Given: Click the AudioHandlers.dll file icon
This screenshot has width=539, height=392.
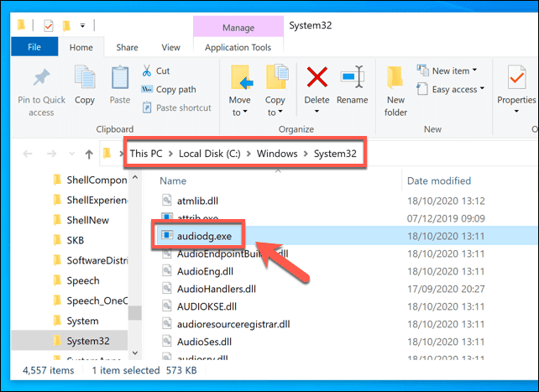Looking at the screenshot, I should 167,288.
